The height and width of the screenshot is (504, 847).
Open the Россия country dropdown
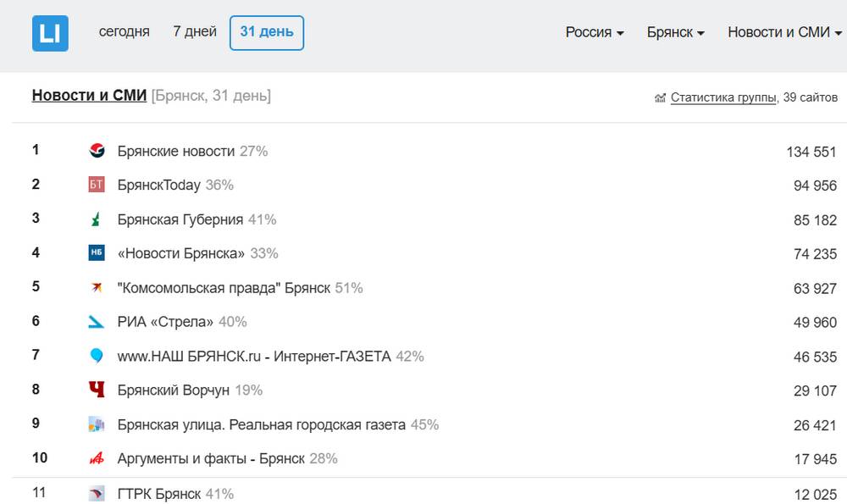pyautogui.click(x=595, y=33)
